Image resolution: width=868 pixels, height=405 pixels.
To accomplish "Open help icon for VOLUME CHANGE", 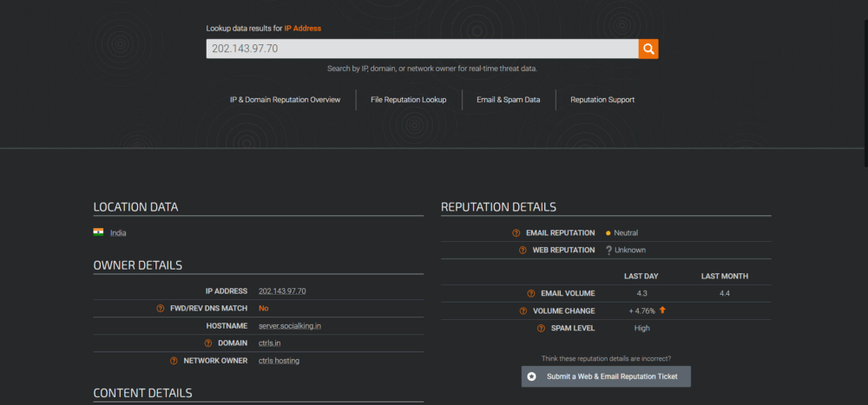I will point(523,311).
